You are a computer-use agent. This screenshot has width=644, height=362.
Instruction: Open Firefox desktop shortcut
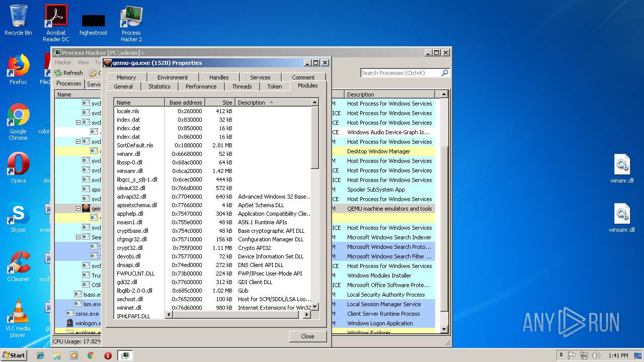tap(18, 69)
